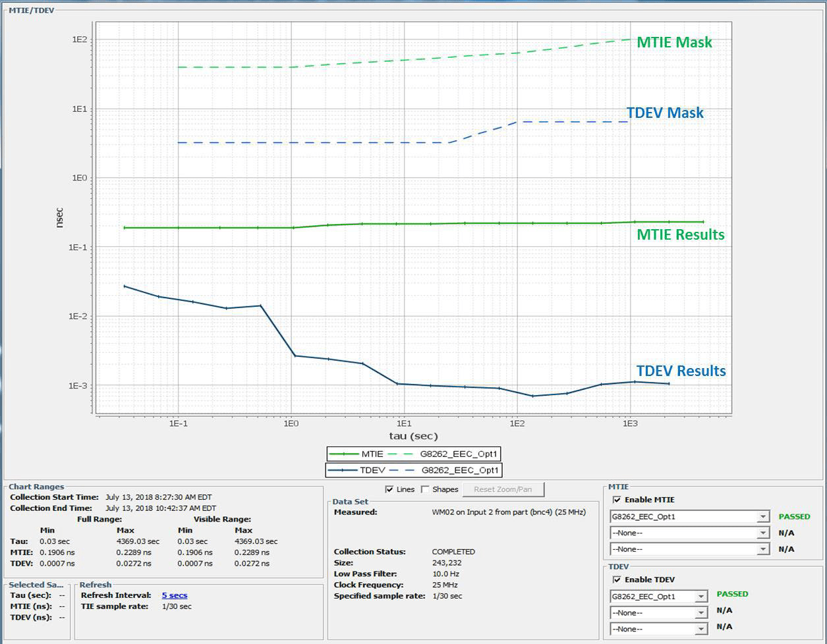Viewport: 827px width, 644px height.
Task: Click the solid green MTIE legend line
Action: [x=345, y=454]
